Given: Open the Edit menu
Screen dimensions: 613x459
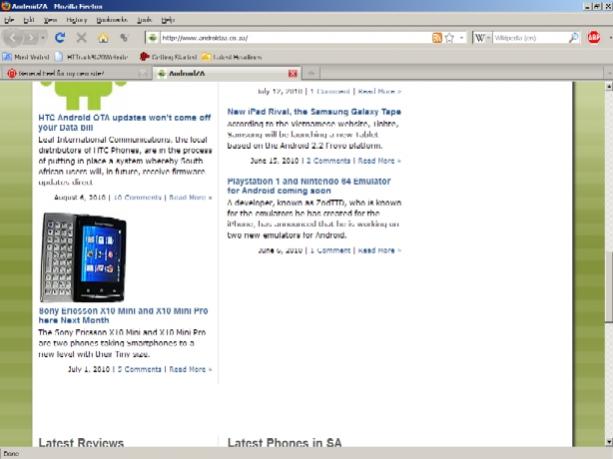Looking at the screenshot, I should click(x=29, y=20).
